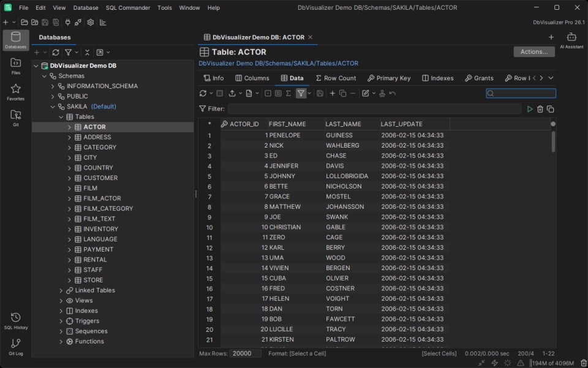The width and height of the screenshot is (588, 368).
Task: Open the Git sidebar panel
Action: (x=15, y=118)
